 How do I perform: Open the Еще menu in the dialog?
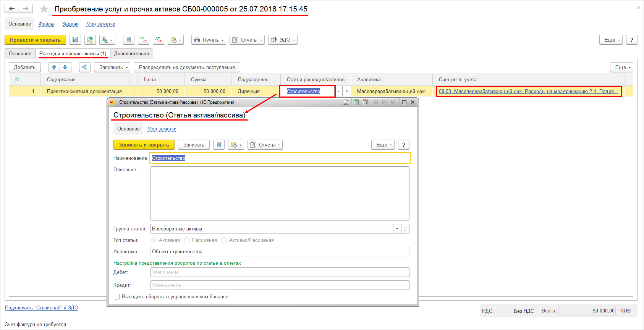click(383, 145)
